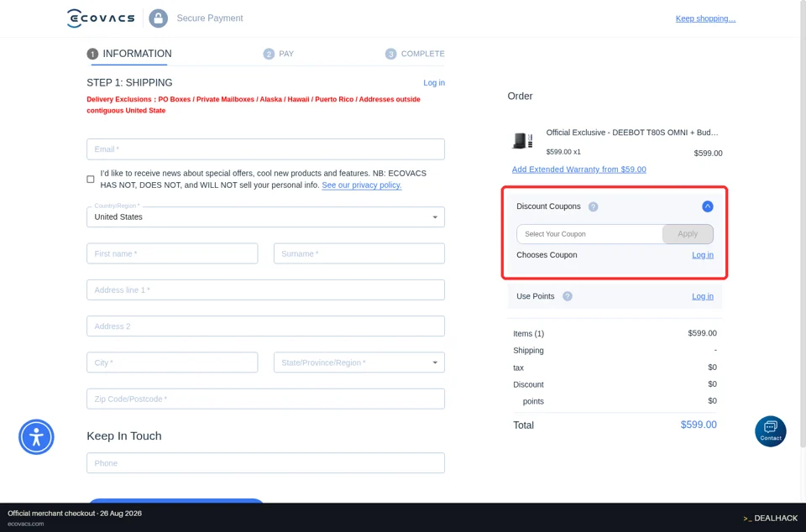
Task: Select the INFORMATION step tab
Action: (129, 54)
